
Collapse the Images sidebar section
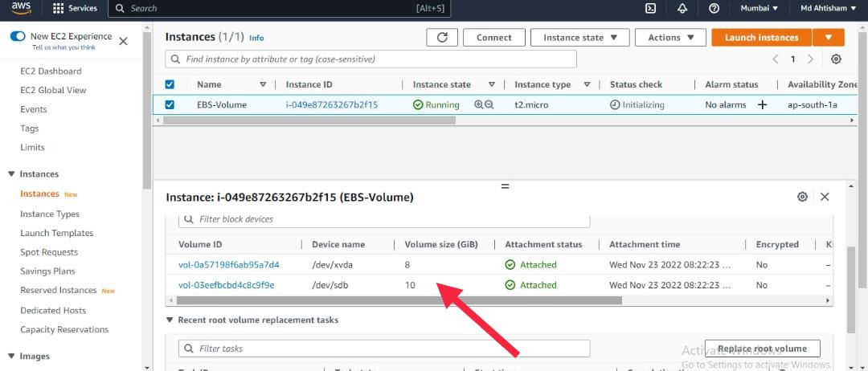click(11, 356)
